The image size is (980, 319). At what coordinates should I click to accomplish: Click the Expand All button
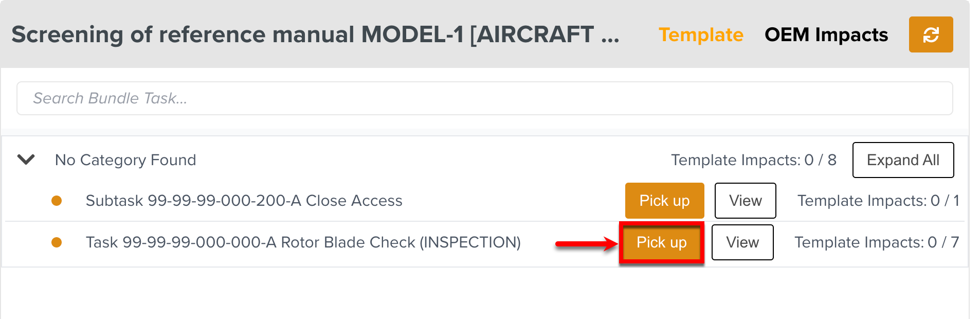903,160
